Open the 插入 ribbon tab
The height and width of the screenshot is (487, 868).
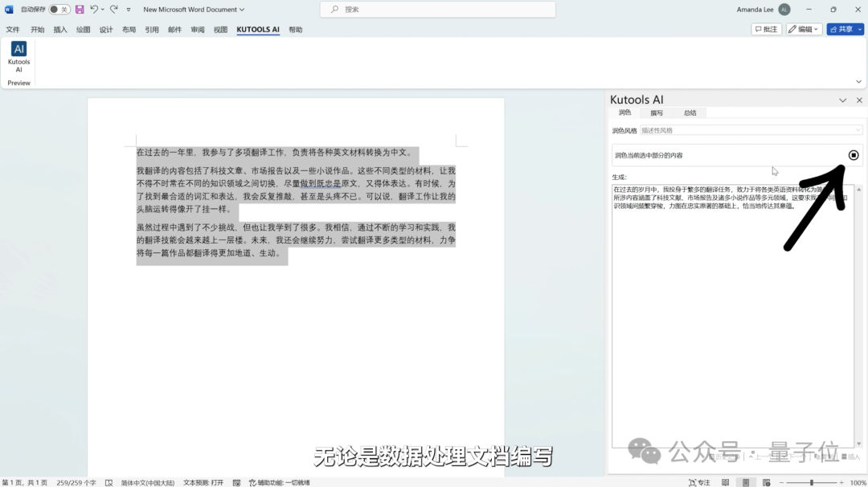click(x=60, y=30)
